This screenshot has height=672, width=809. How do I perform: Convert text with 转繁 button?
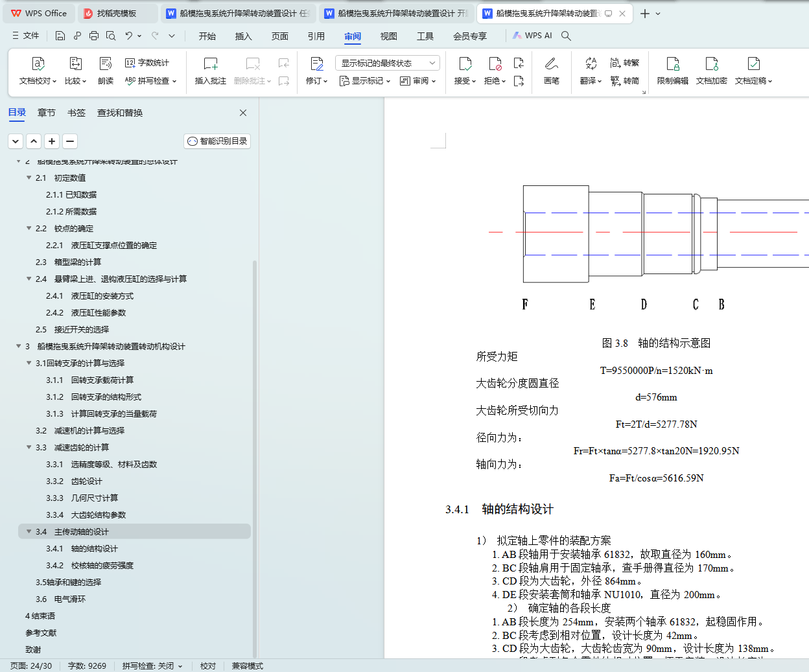click(624, 63)
